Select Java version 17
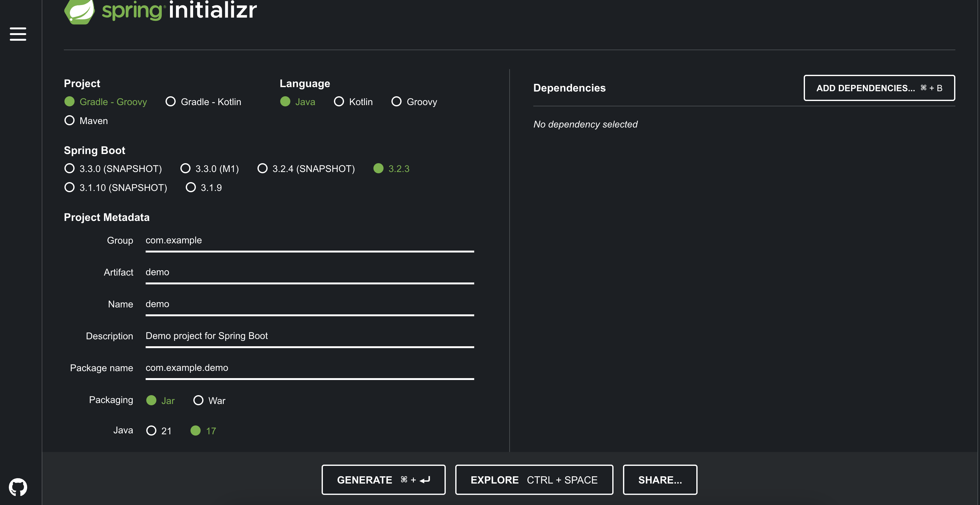This screenshot has width=980, height=505. [x=203, y=431]
